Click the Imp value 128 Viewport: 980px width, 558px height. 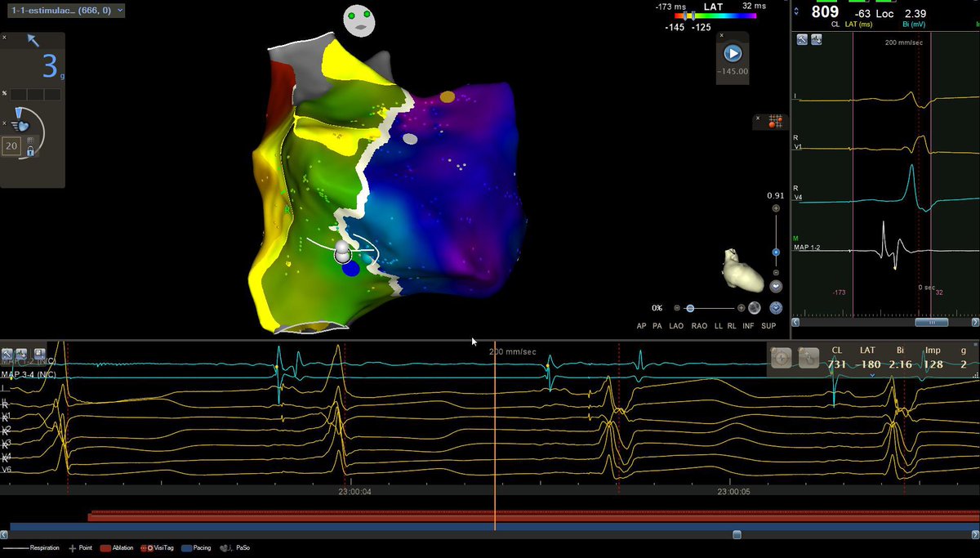tap(933, 364)
